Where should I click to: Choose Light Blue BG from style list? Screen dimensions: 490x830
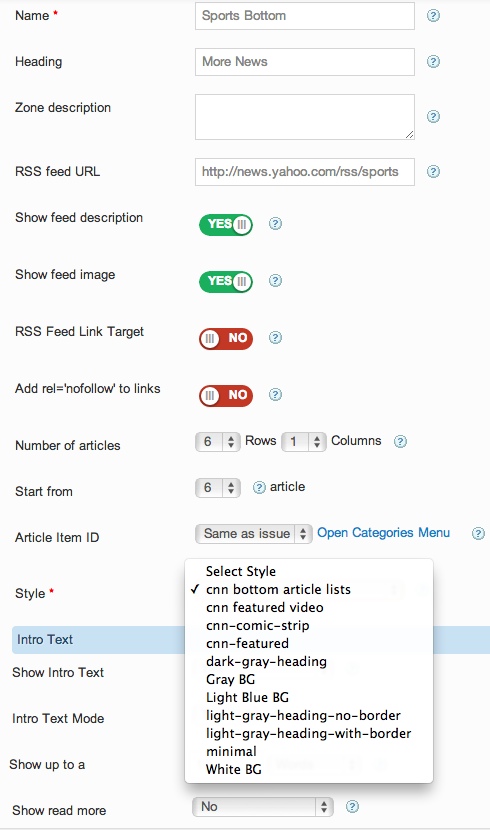247,697
